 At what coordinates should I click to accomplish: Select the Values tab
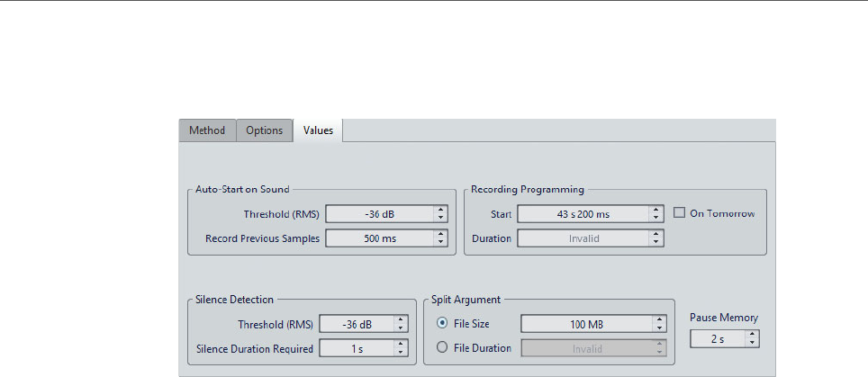[x=319, y=130]
